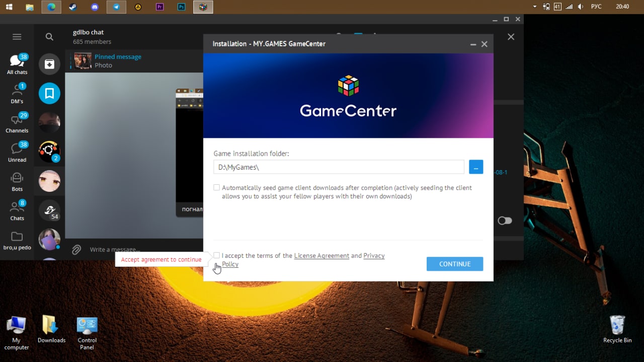Launch Adobe Photoshop from the taskbar
The image size is (644, 362).
(181, 7)
